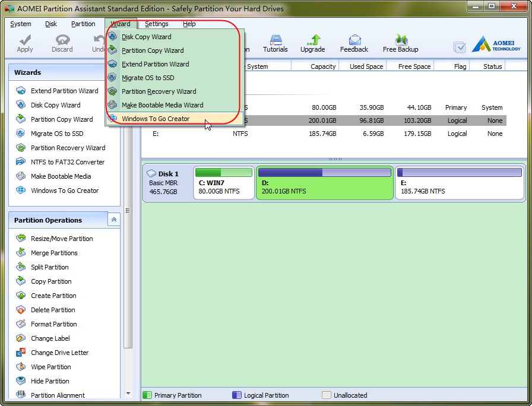Sort by Status column header
532x406 pixels.
[487, 66]
